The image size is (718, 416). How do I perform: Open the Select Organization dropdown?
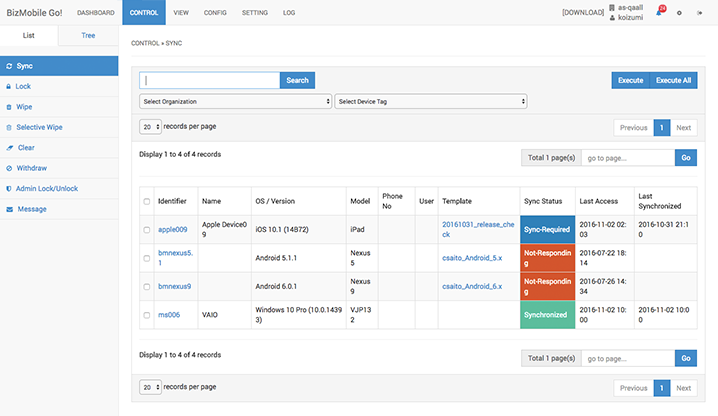pyautogui.click(x=235, y=101)
